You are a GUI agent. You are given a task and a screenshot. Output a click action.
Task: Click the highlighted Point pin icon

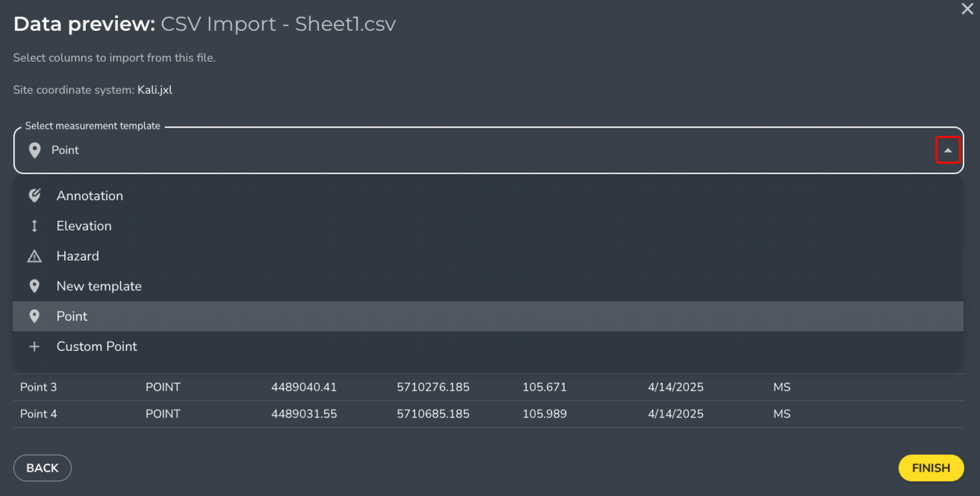(x=34, y=316)
